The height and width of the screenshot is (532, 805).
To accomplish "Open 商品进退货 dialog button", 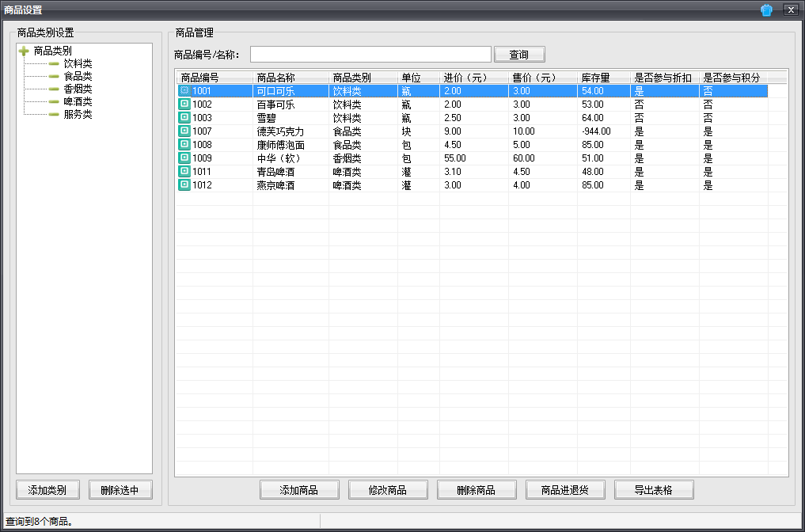I will tap(565, 490).
